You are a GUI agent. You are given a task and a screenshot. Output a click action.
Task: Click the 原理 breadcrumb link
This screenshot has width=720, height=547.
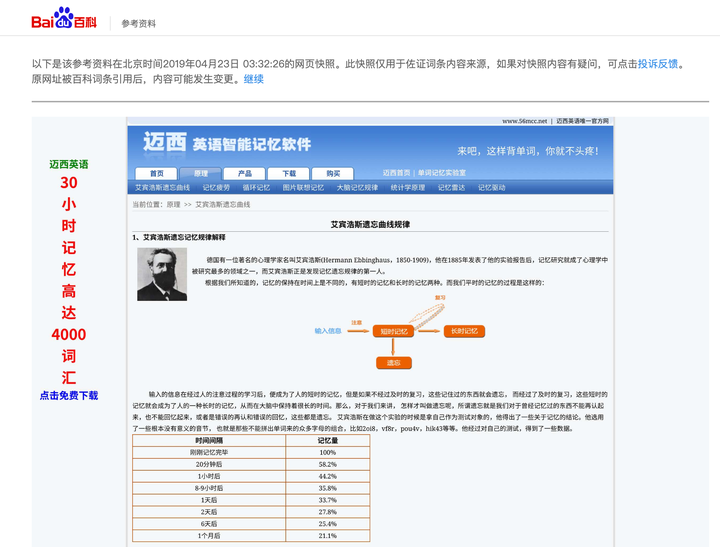(x=173, y=204)
